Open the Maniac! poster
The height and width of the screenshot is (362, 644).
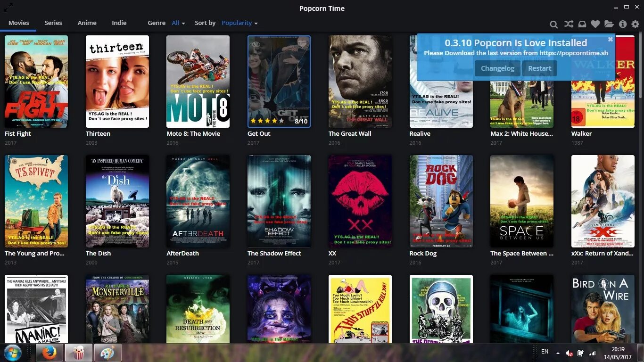(x=36, y=309)
